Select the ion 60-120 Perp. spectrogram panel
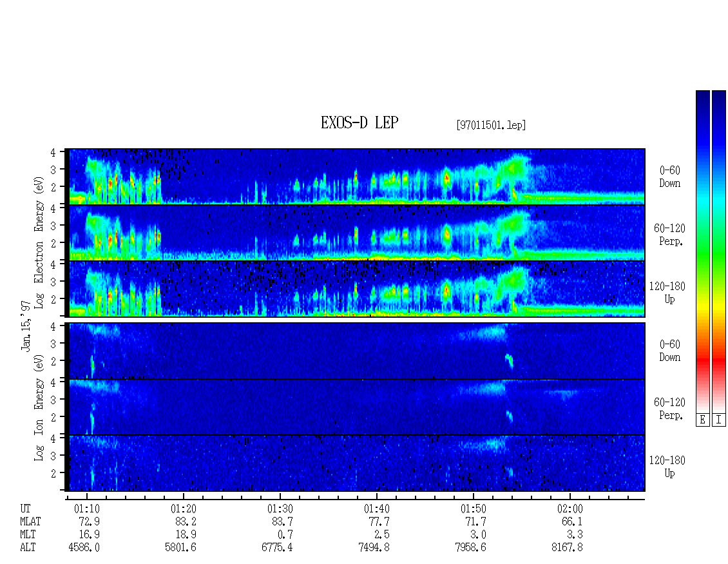Image resolution: width=728 pixels, height=564 pixels. (x=357, y=407)
